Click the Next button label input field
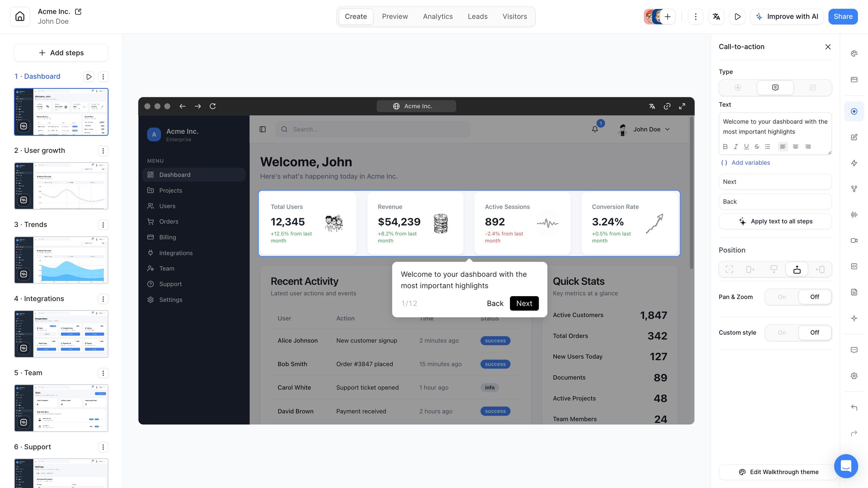Screen dimensions: 868x488 775,182
